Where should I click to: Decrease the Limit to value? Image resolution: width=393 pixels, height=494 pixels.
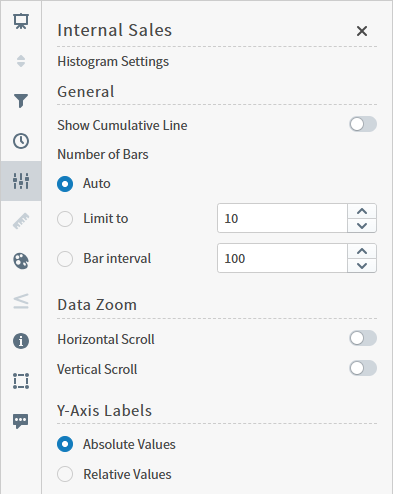point(362,226)
